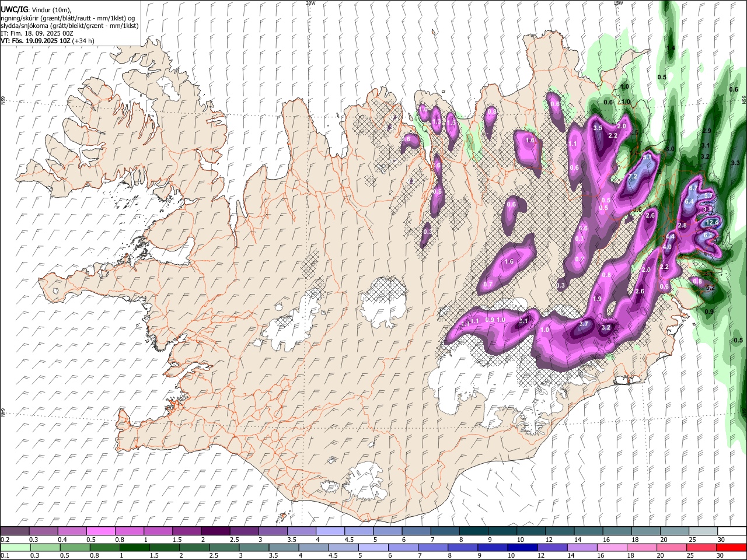Click the 'slydda/snjókoma' snow description line
The image size is (747, 560).
pos(69,26)
